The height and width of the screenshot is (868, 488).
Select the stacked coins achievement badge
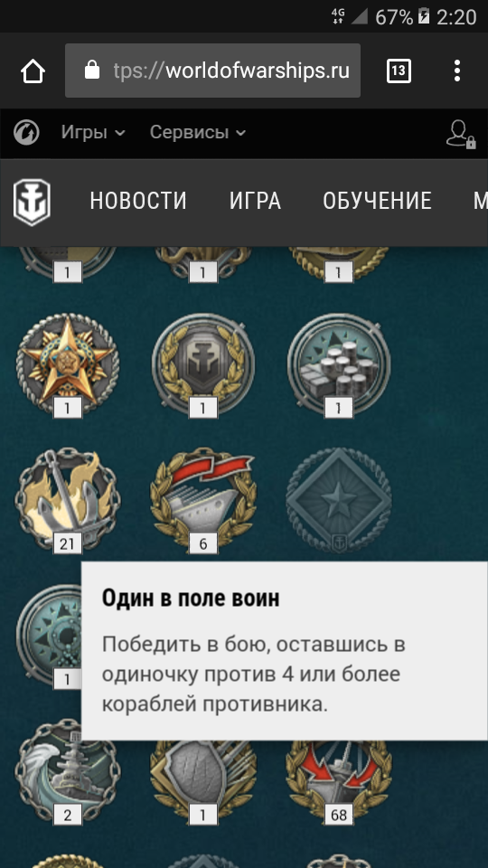pos(339,363)
